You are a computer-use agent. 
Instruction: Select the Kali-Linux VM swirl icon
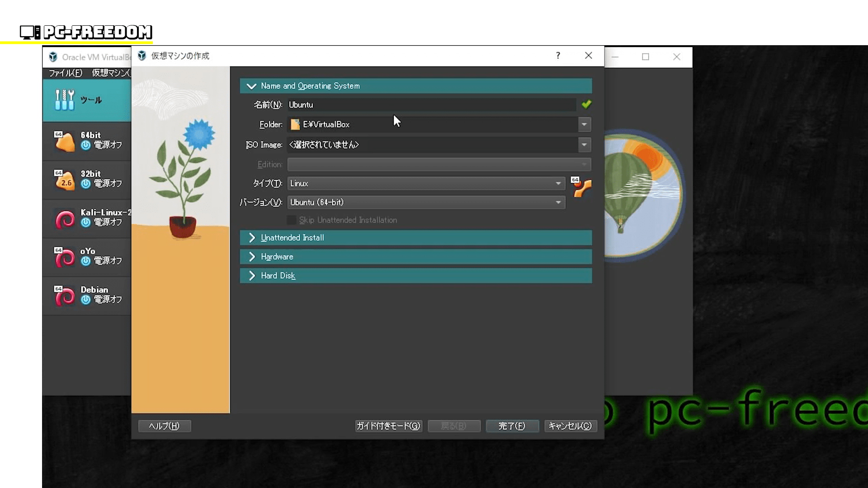65,219
